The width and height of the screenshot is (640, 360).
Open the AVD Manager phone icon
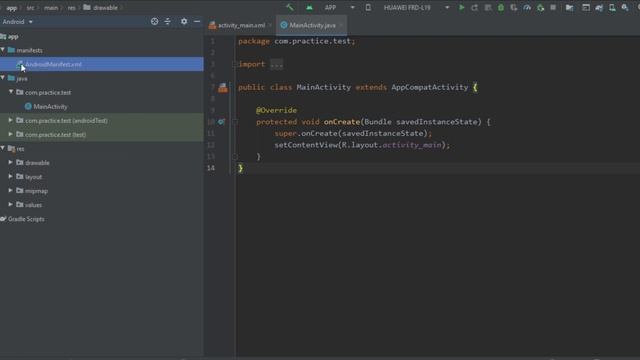[x=612, y=7]
